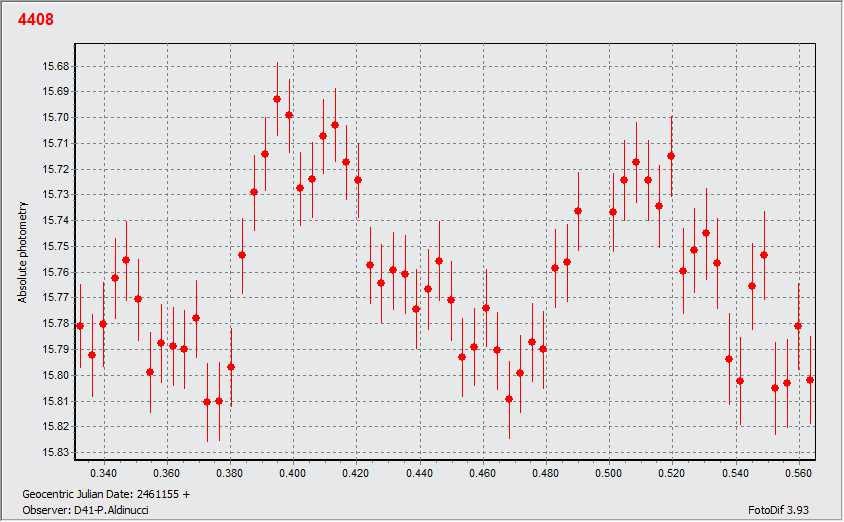Click the Geocentric Julian Date text

point(106,494)
